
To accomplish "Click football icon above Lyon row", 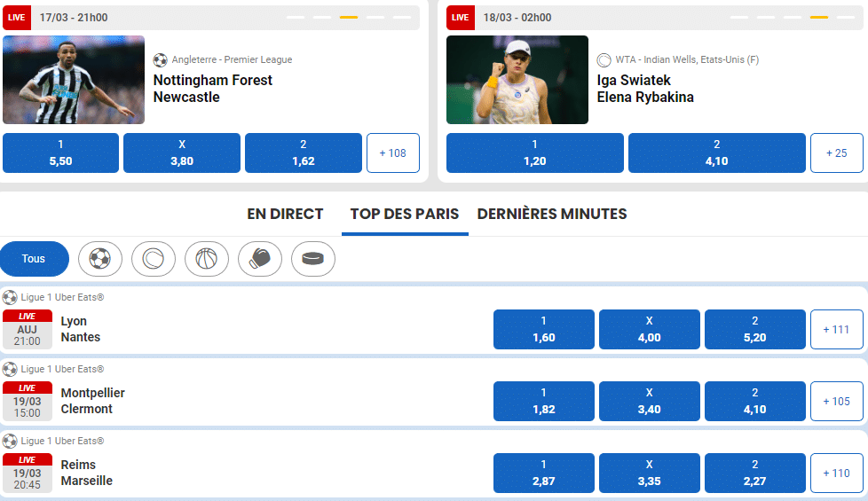I will 10,298.
